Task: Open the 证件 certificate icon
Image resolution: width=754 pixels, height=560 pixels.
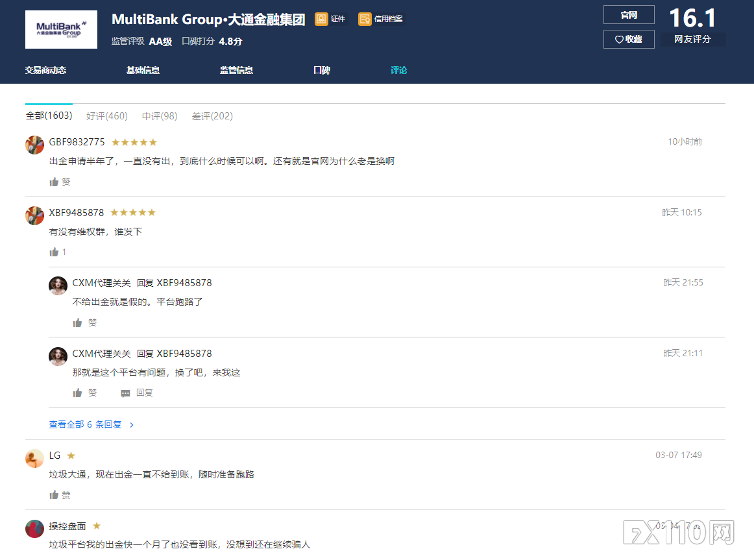Action: tap(321, 19)
